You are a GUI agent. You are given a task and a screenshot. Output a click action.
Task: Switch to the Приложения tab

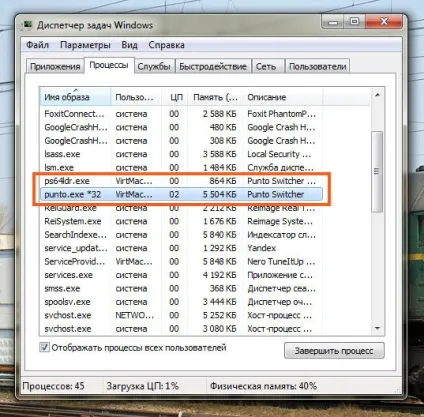[55, 66]
